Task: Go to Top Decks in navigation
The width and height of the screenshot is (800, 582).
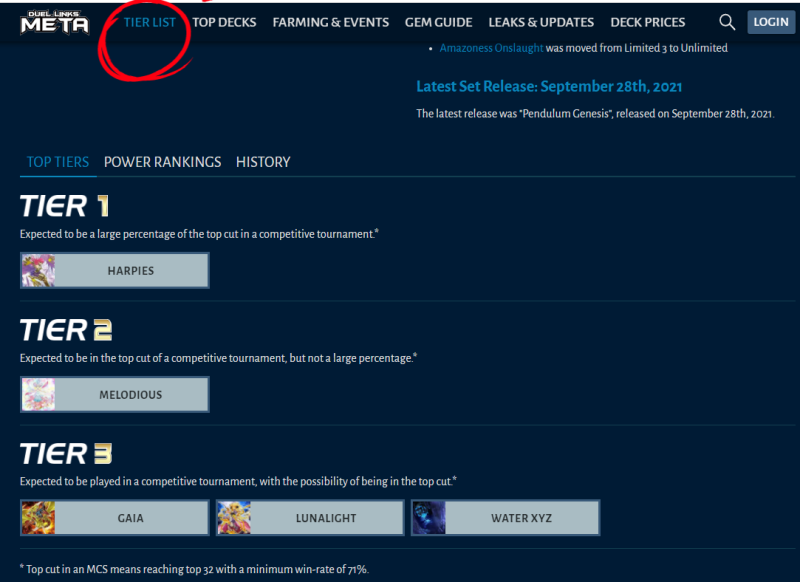Action: tap(224, 22)
